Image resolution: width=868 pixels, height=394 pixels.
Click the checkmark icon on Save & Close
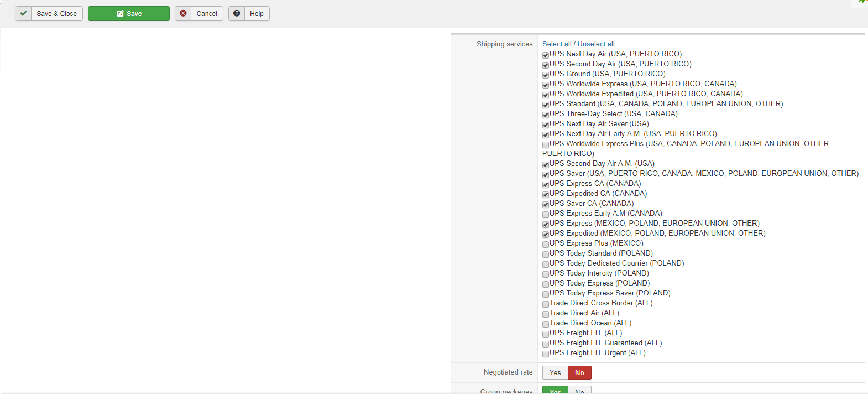(x=23, y=13)
